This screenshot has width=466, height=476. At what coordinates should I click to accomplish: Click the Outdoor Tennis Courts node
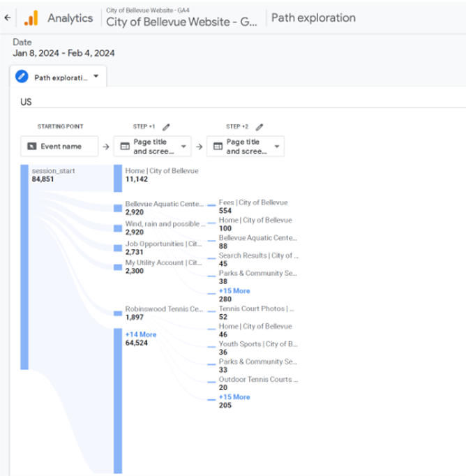tap(258, 383)
